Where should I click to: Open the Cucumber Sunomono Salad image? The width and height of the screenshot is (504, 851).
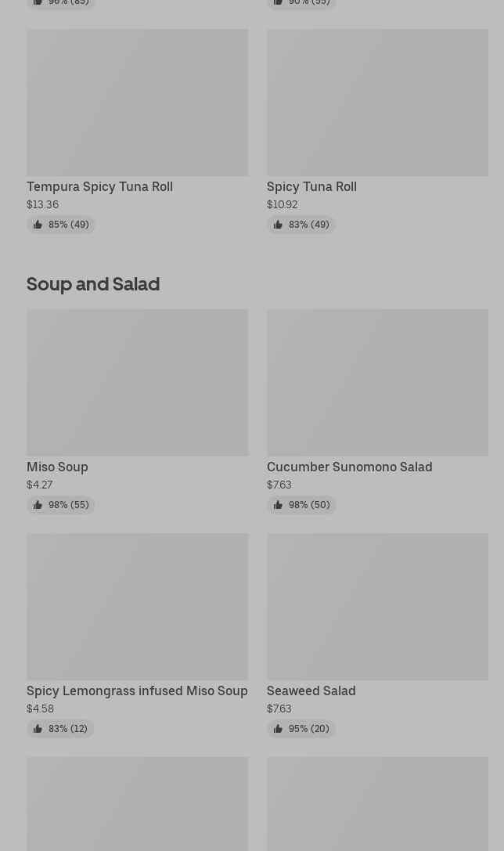pos(377,382)
